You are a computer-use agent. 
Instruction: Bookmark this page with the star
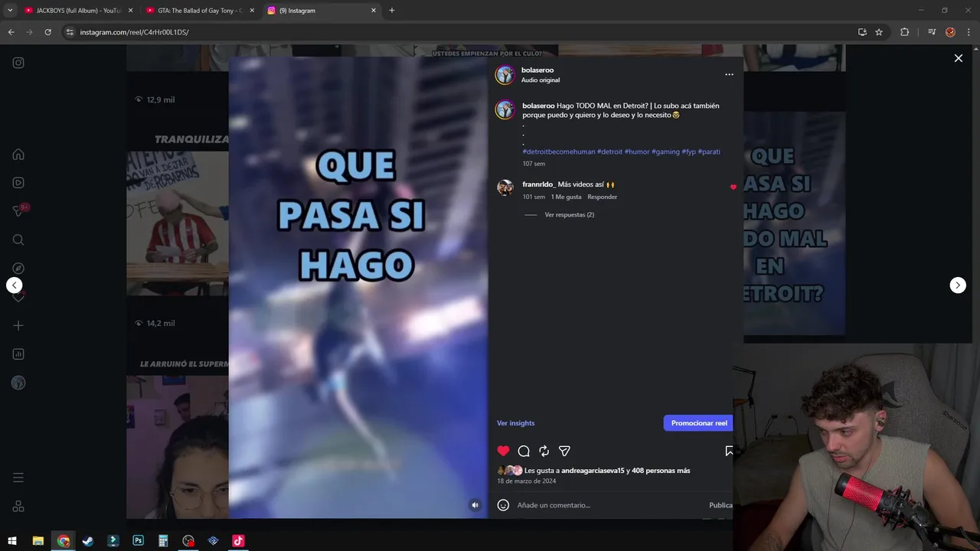point(879,32)
